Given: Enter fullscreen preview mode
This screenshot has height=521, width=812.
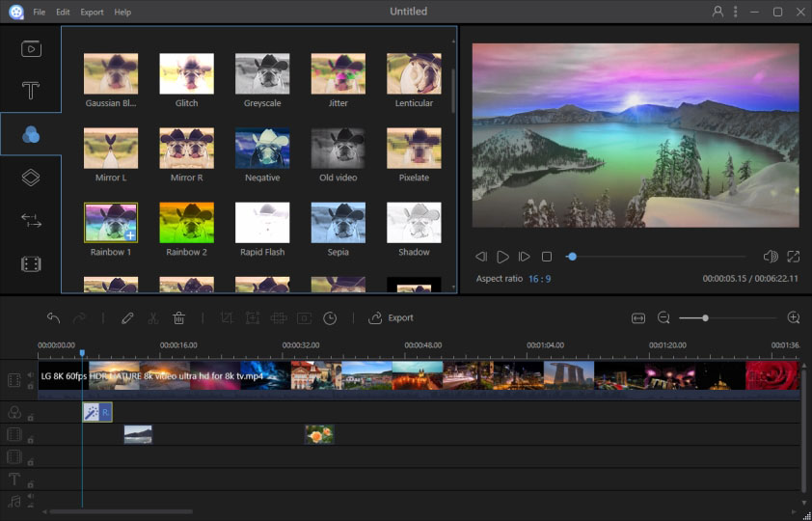Looking at the screenshot, I should pos(793,257).
